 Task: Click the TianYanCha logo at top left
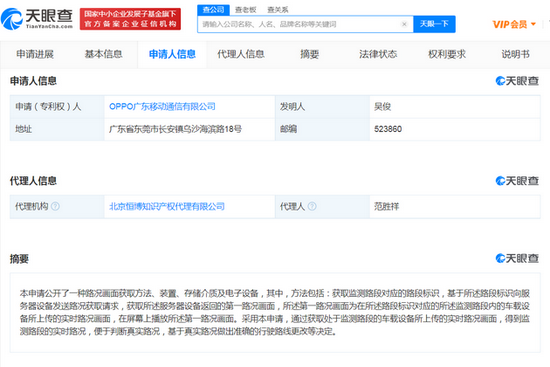coord(37,19)
